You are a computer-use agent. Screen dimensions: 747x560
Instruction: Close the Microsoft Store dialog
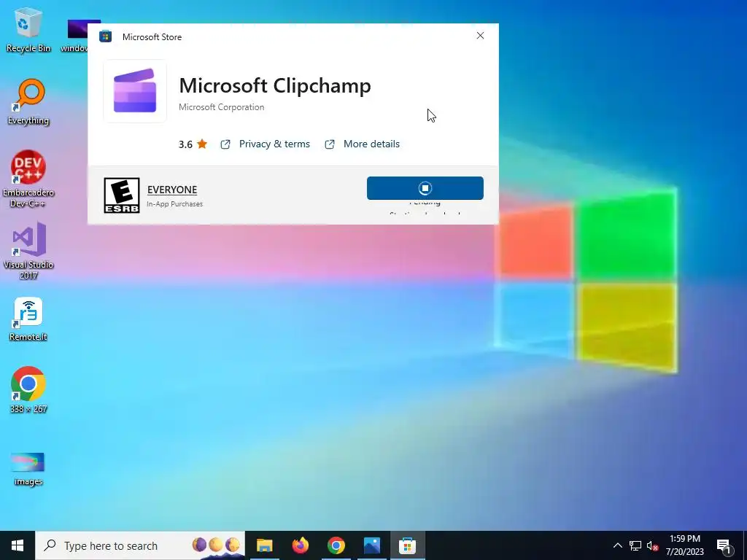tap(480, 36)
